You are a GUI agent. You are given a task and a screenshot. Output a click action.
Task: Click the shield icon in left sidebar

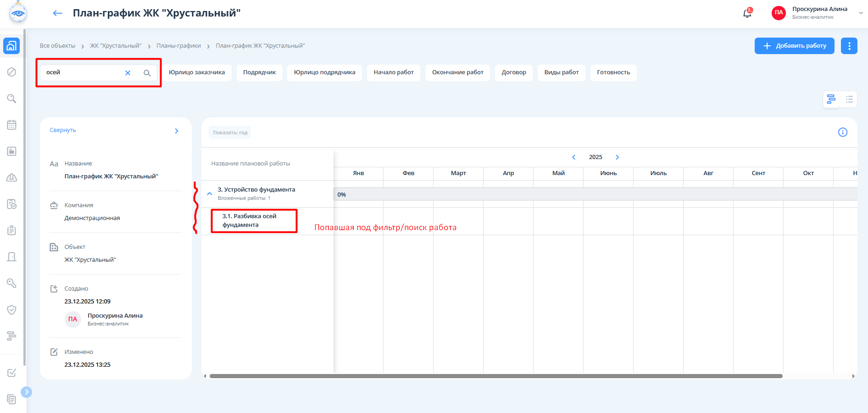(x=12, y=310)
